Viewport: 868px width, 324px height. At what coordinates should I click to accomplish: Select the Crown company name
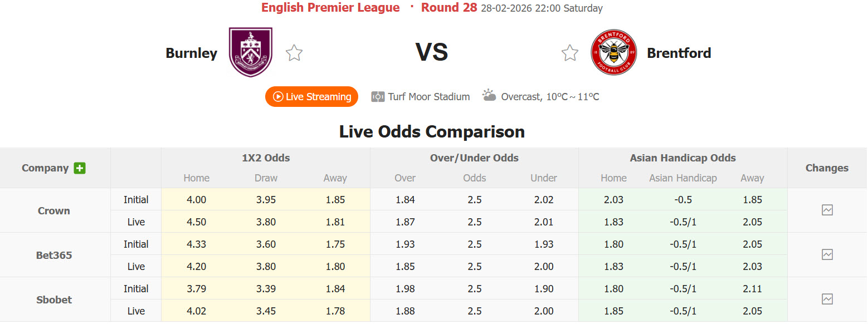(53, 210)
